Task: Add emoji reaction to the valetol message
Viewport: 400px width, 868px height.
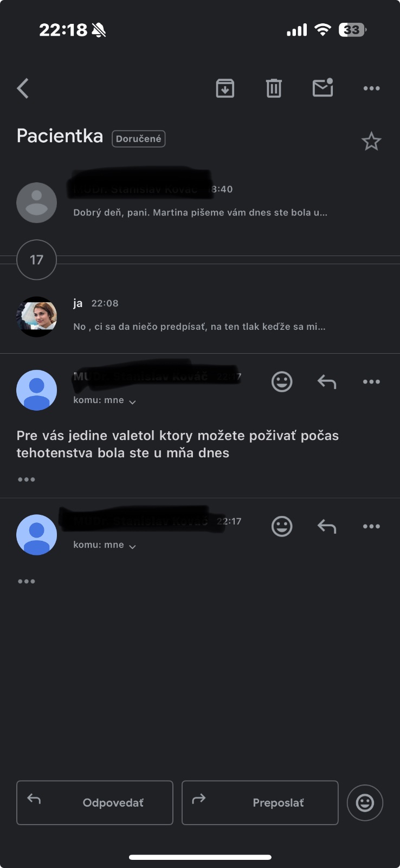Action: click(x=282, y=382)
